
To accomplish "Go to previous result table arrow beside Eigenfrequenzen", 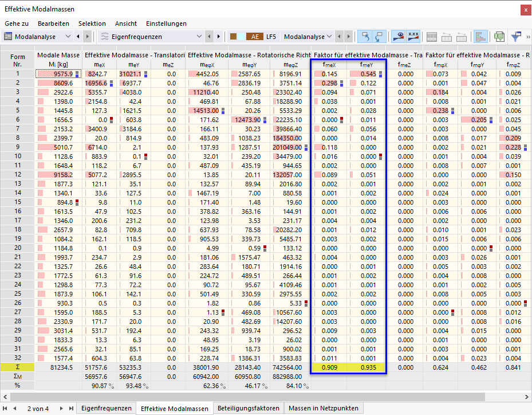I will pyautogui.click(x=209, y=36).
